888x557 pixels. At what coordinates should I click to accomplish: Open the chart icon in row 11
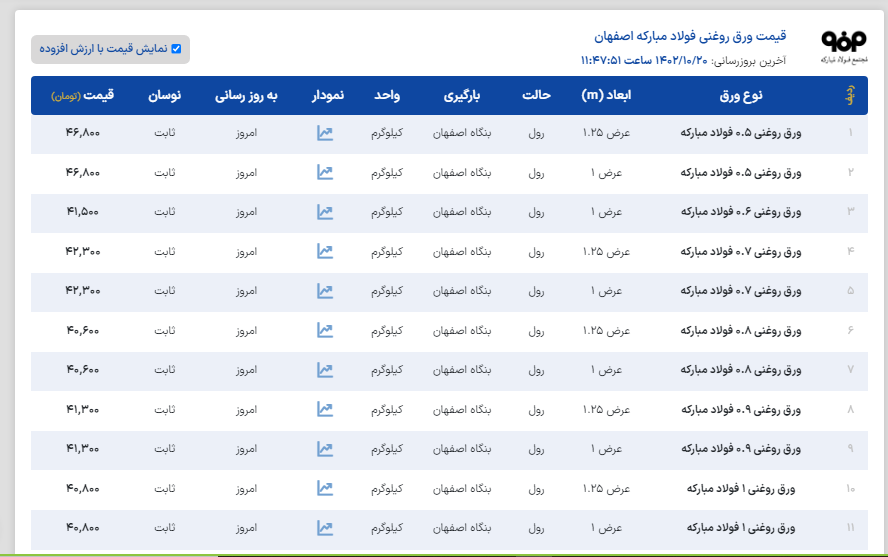point(324,527)
